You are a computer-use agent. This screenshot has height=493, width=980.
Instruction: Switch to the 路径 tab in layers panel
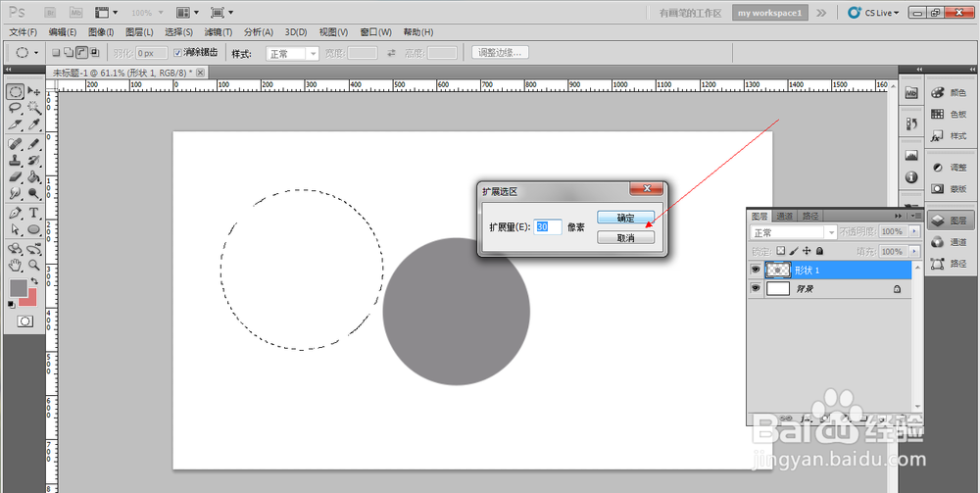click(x=810, y=217)
